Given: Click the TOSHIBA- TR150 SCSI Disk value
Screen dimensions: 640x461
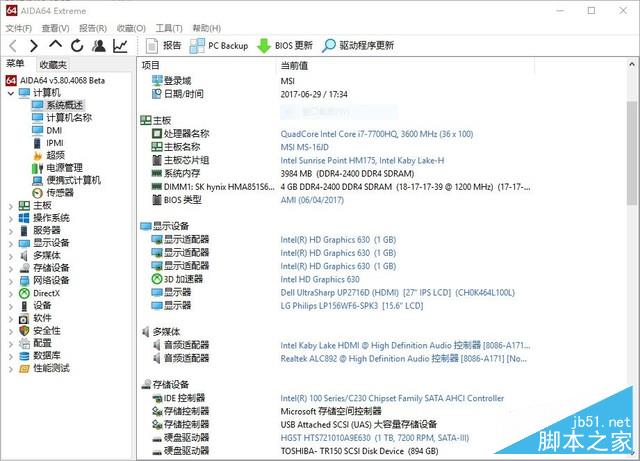Looking at the screenshot, I should [359, 451].
